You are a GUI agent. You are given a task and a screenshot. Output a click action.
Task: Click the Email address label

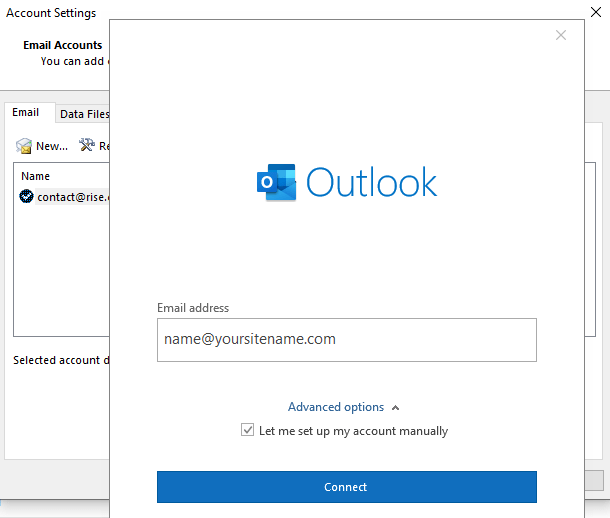(x=193, y=308)
